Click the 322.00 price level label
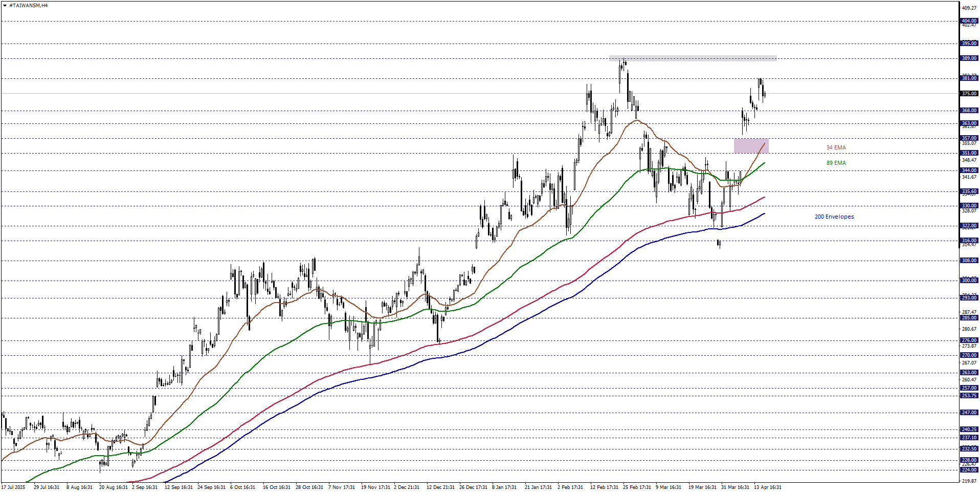This screenshot has width=980, height=493. (x=969, y=226)
